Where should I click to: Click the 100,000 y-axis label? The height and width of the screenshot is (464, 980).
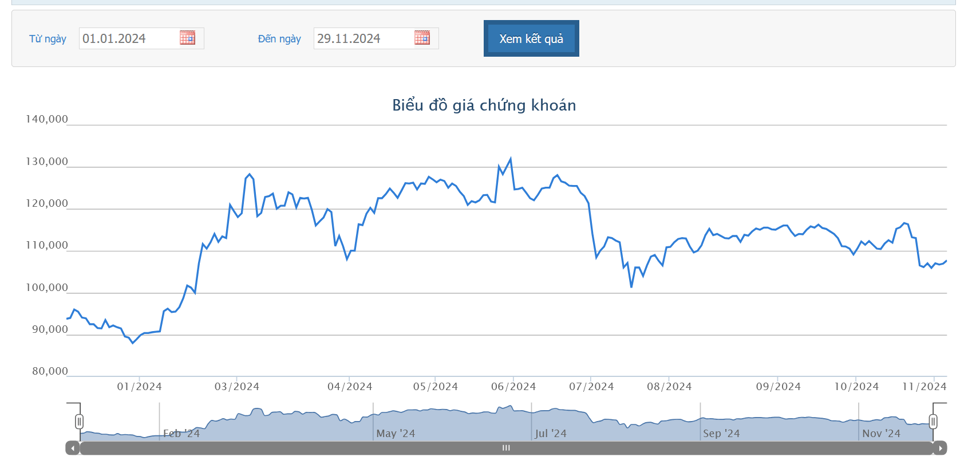pos(47,288)
